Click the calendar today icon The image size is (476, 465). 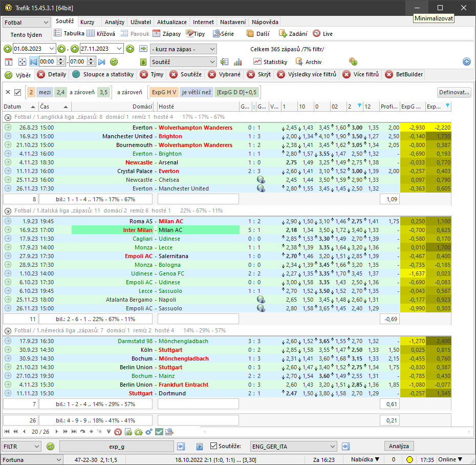(9, 62)
